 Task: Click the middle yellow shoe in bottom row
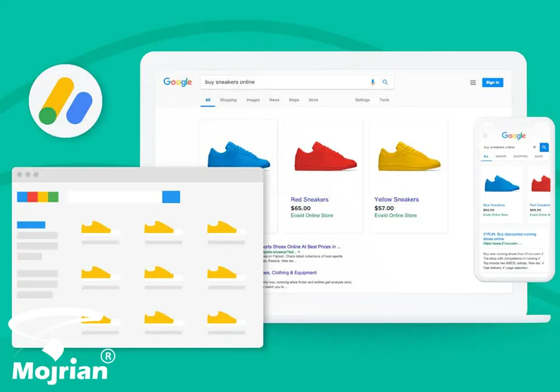[159, 318]
